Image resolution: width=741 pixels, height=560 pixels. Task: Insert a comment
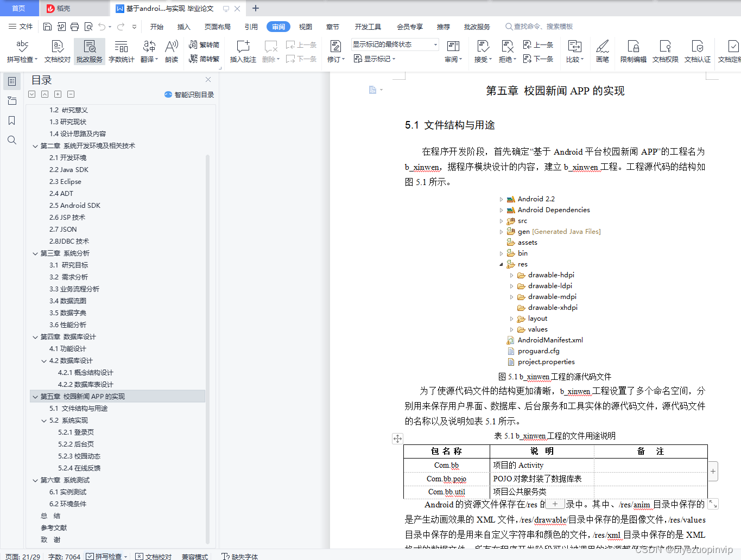point(243,52)
